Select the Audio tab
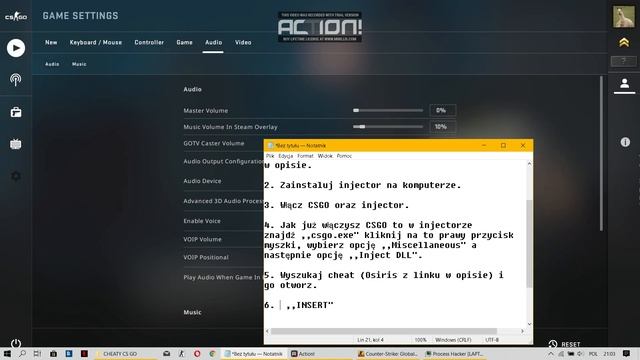The width and height of the screenshot is (640, 360). [213, 42]
